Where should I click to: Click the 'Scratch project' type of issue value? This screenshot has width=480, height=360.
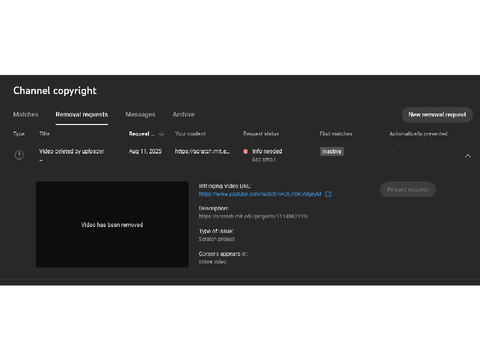pos(217,239)
